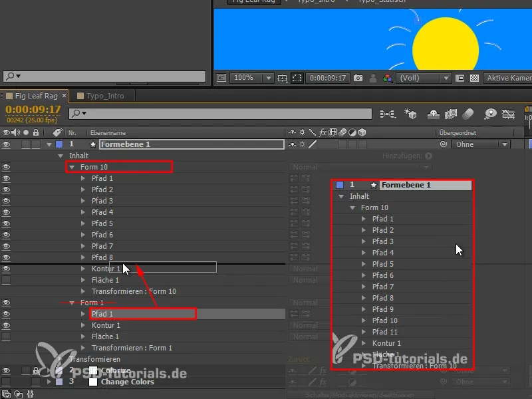Open the Graph Editor
Image resolution: width=532 pixels, height=399 pixels.
(x=509, y=114)
